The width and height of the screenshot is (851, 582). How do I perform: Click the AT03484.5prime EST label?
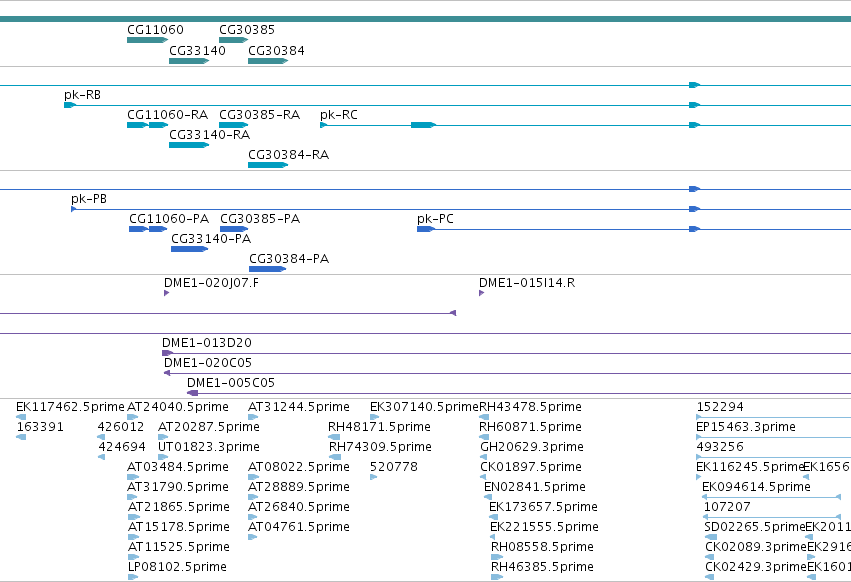[x=177, y=467]
